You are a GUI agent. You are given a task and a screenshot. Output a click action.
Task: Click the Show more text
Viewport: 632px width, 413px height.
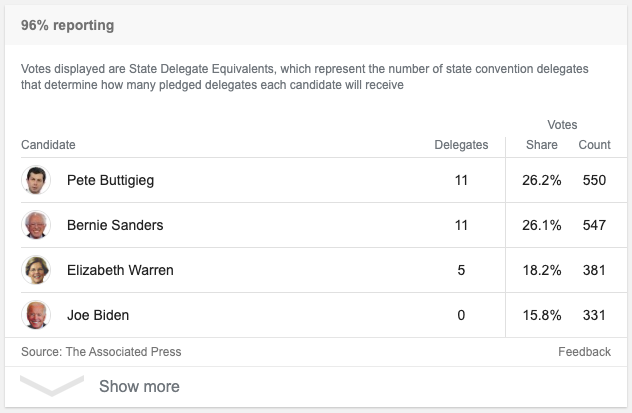pos(139,386)
